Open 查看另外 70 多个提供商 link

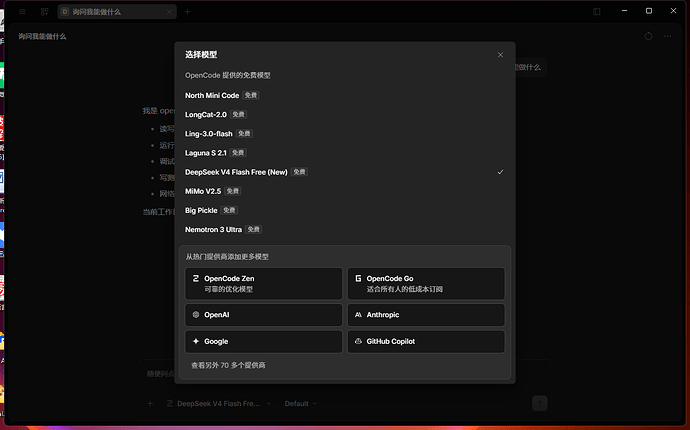(228, 365)
